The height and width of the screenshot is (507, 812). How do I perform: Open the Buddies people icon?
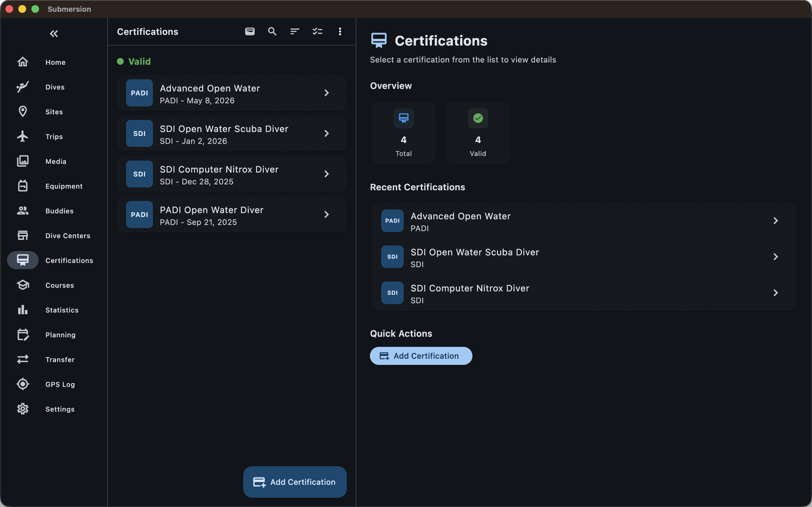[23, 211]
